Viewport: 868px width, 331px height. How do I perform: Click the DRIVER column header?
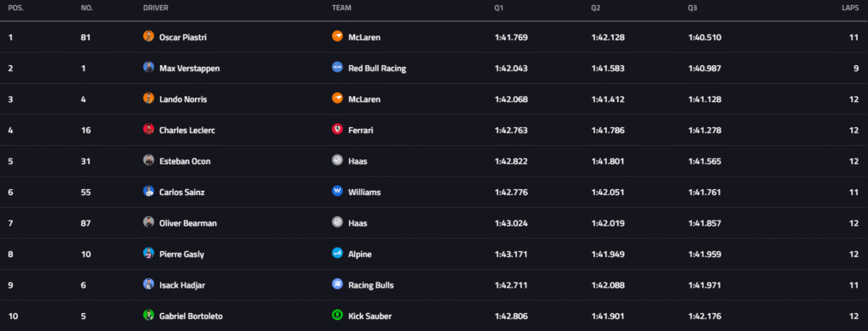[156, 8]
